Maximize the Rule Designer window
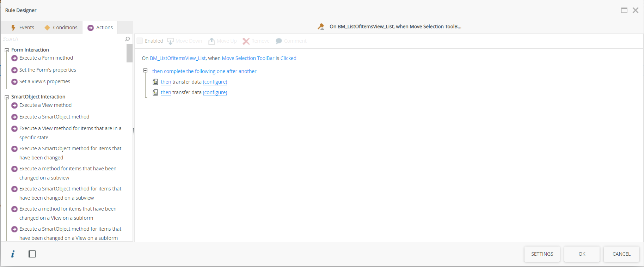This screenshot has height=267, width=644. click(x=624, y=10)
